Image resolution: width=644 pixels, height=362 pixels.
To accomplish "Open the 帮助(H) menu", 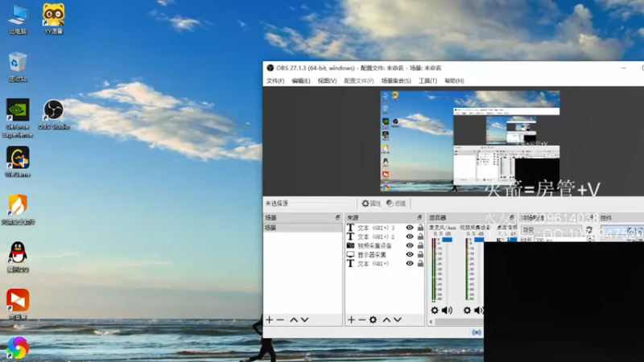I will 454,81.
